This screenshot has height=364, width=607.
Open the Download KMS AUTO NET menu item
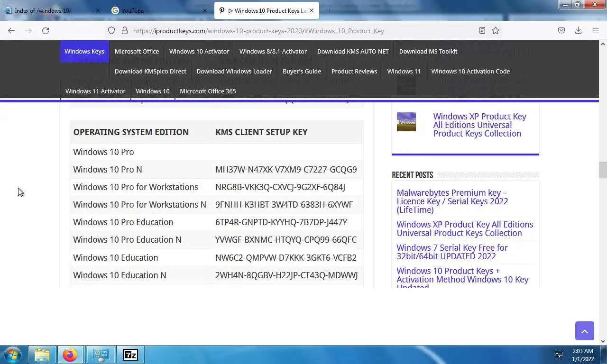click(353, 51)
